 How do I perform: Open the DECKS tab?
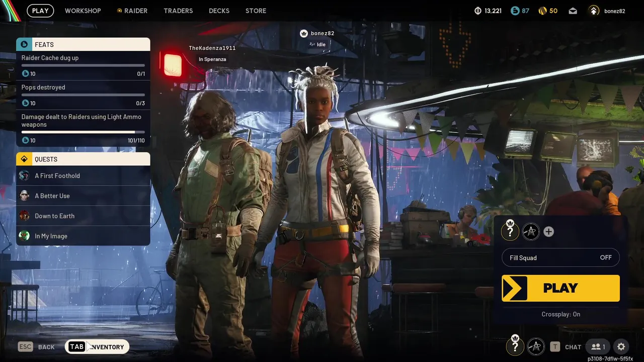(x=219, y=11)
